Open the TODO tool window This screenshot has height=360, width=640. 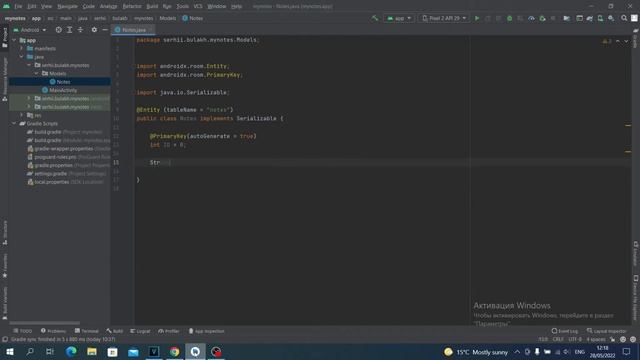coord(22,331)
